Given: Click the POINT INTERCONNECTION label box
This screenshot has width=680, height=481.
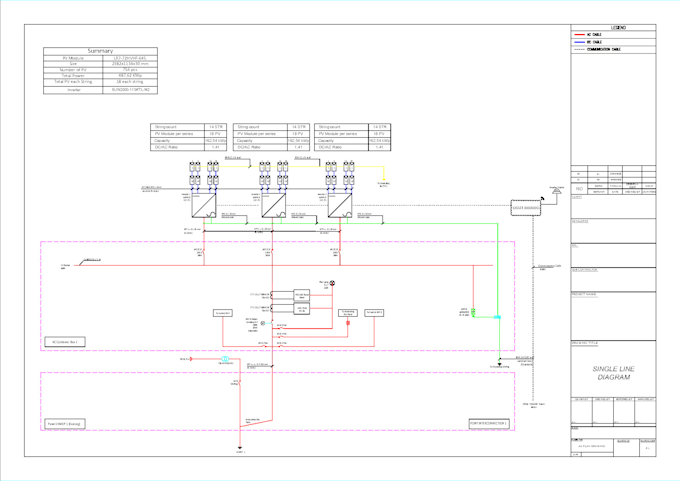Looking at the screenshot, I should point(489,423).
